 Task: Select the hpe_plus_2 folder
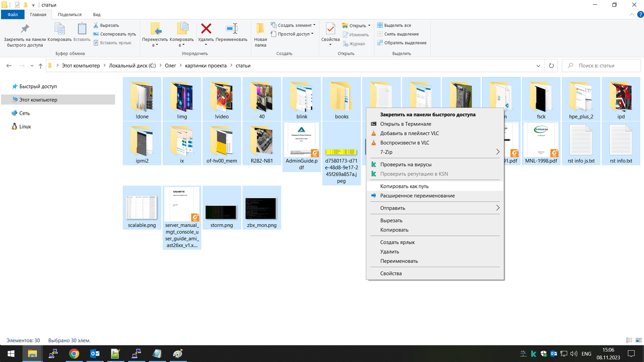(x=581, y=99)
